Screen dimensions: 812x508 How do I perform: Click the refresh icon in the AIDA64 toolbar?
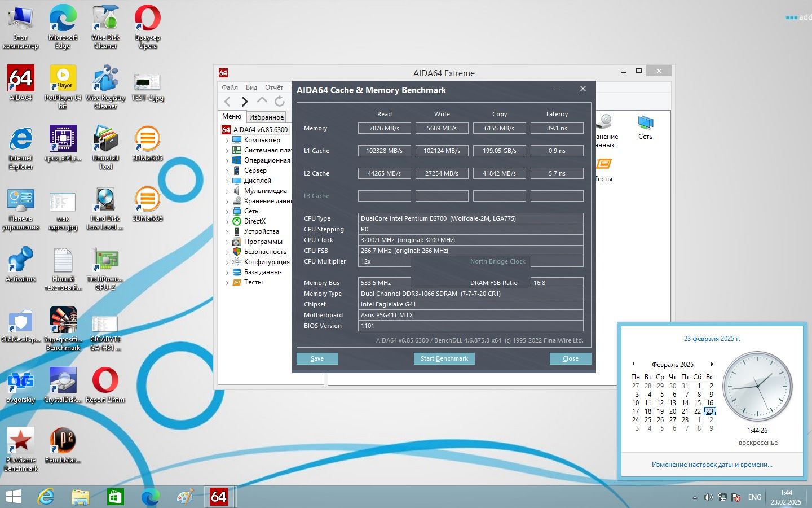280,102
